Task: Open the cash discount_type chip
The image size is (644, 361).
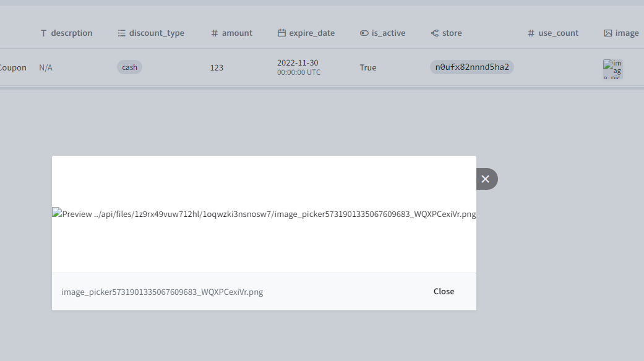Action: click(x=129, y=67)
